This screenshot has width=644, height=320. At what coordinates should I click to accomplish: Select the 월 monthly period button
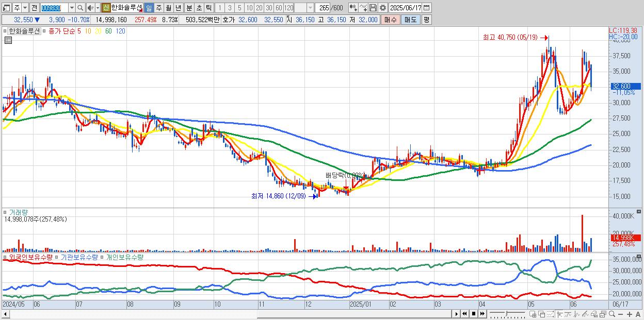168,8
